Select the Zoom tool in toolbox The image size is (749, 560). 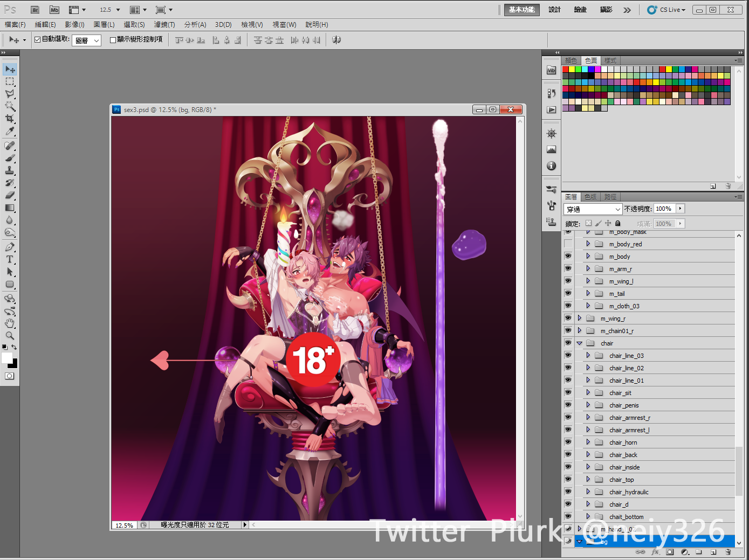click(10, 336)
